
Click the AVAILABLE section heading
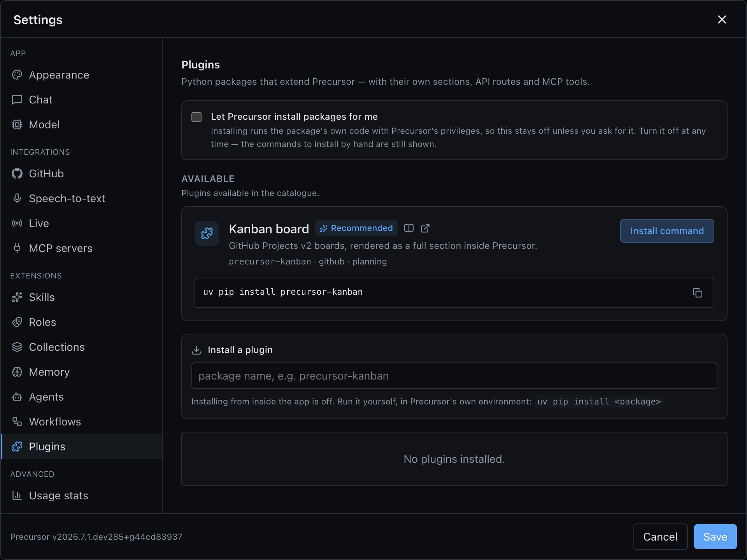208,179
